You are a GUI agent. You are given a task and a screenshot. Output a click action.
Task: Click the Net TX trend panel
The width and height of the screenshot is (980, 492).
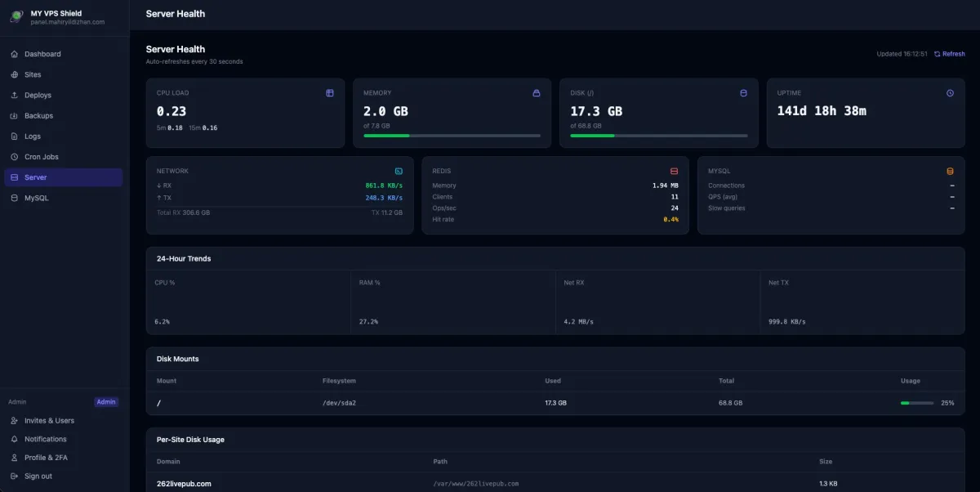coord(862,302)
